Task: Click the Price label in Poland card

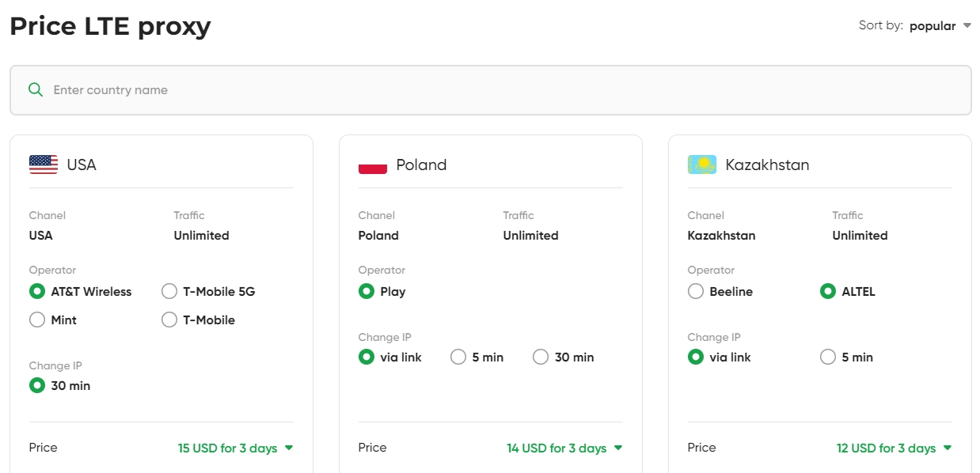Action: 372,447
